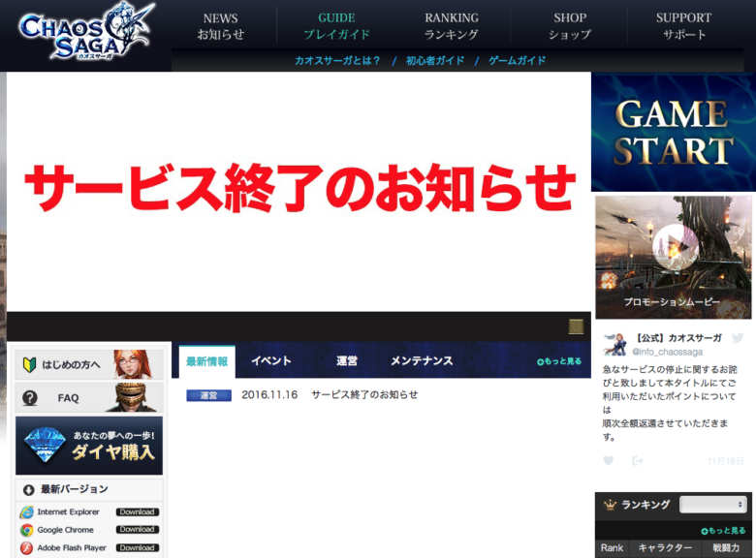The width and height of the screenshot is (756, 558).
Task: Open the FAQ banner
Action: pyautogui.click(x=89, y=397)
